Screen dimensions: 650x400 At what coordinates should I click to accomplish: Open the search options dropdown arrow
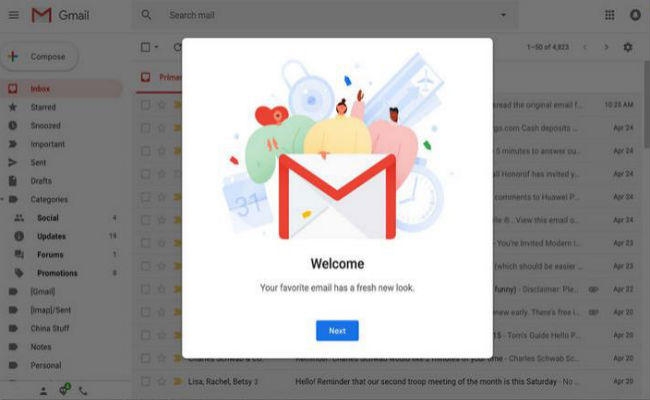point(503,15)
